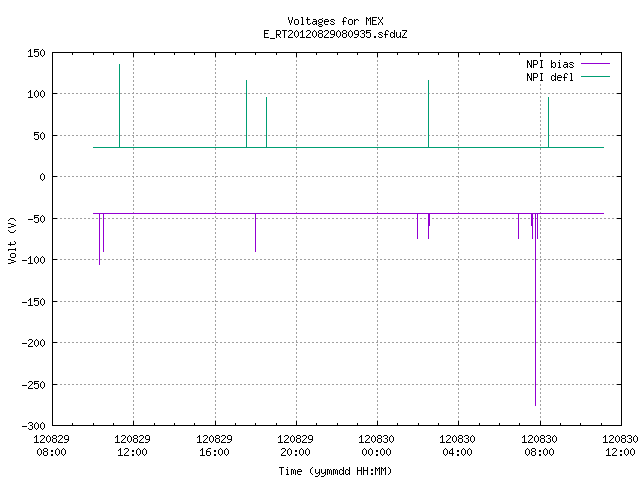This screenshot has width=640, height=480.
Task: Click the y-axis value -50
Action: (36, 219)
